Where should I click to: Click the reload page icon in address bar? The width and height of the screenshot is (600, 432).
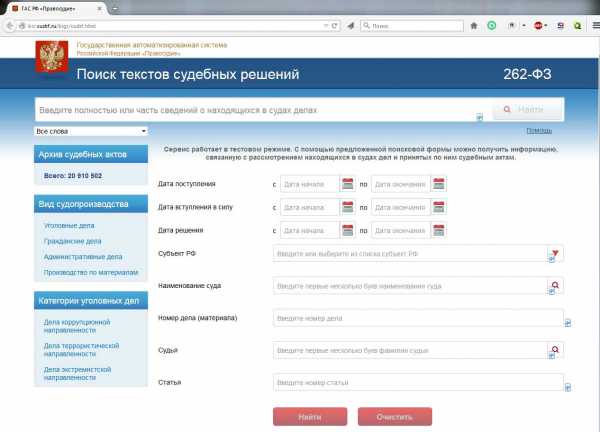[x=334, y=26]
